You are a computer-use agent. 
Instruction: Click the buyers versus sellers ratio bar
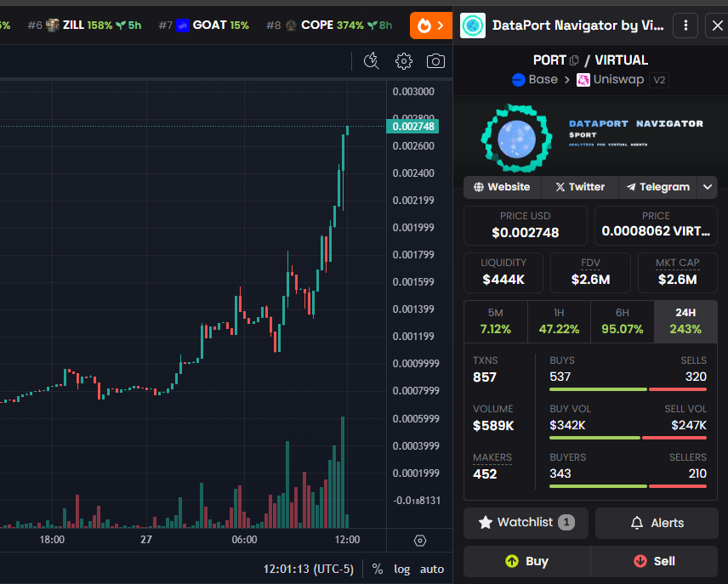pos(628,486)
